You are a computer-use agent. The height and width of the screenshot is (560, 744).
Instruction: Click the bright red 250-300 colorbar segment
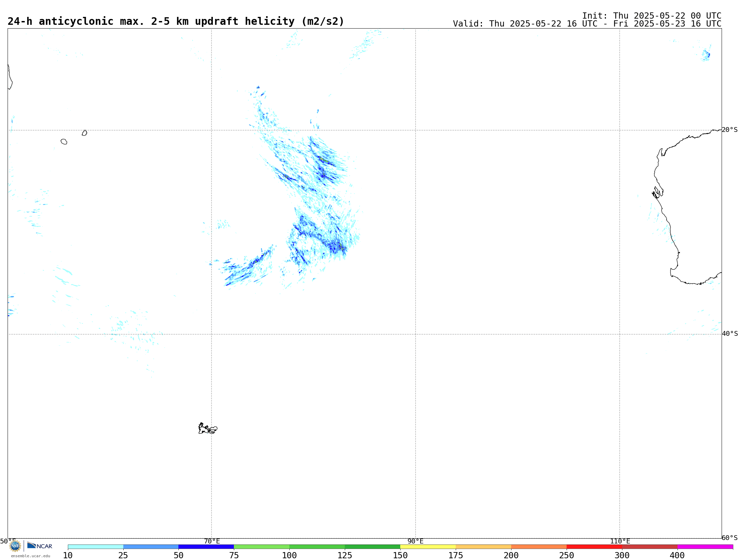[595, 547]
